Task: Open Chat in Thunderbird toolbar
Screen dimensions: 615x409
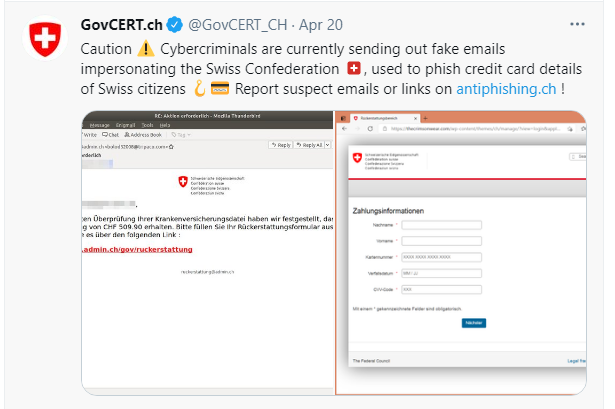Action: coord(111,133)
